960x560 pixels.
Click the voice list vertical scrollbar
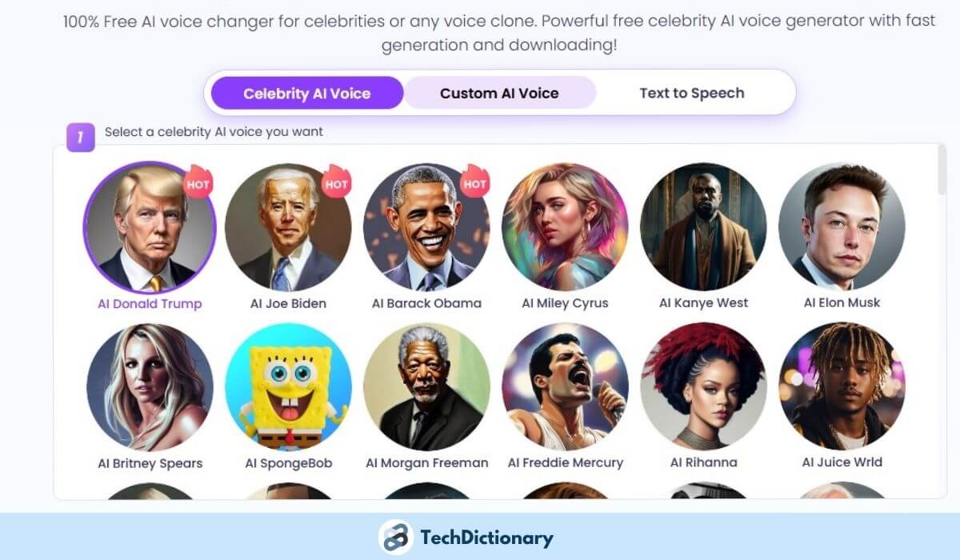click(x=942, y=170)
